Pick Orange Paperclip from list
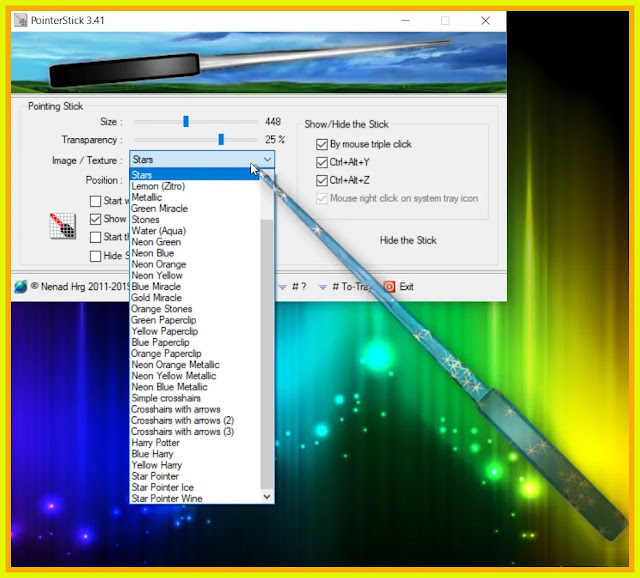 [x=195, y=353]
